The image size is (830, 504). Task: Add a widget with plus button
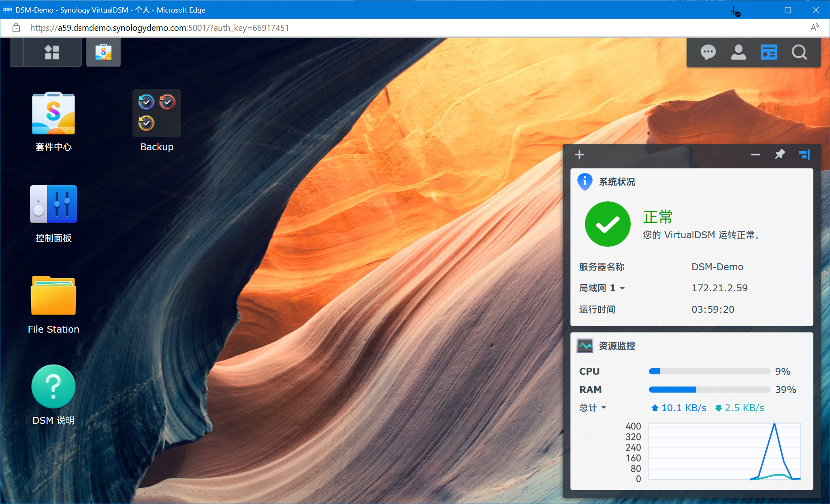pos(579,155)
